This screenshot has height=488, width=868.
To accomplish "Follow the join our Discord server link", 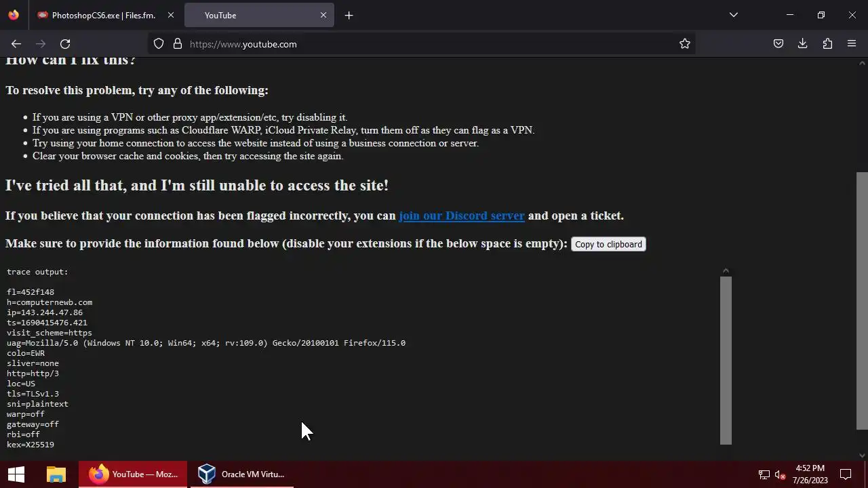I will 462,216.
